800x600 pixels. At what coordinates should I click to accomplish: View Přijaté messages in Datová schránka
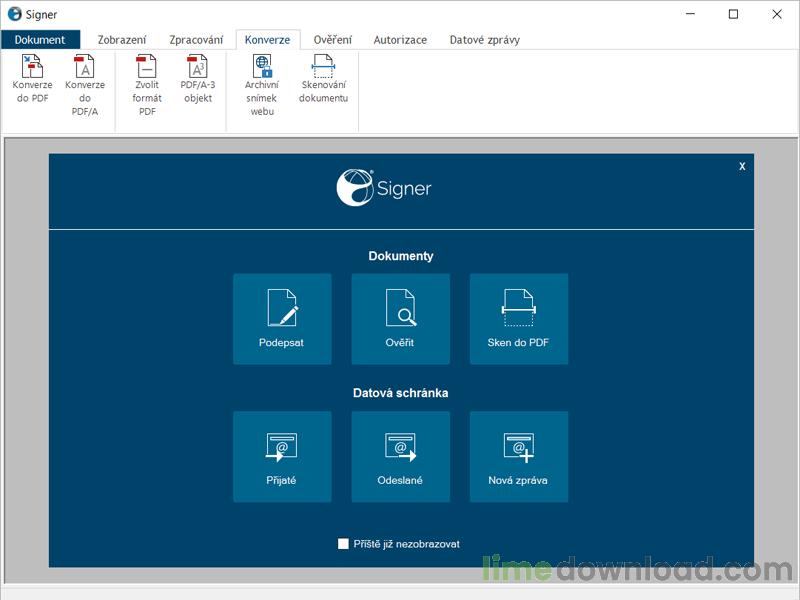[x=282, y=455]
